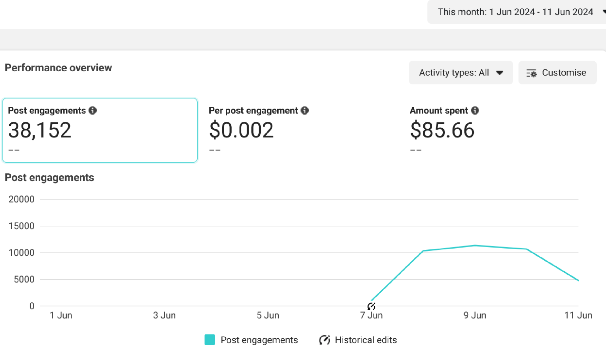Click the Historical edits legend label
606x364 pixels.
(x=366, y=340)
